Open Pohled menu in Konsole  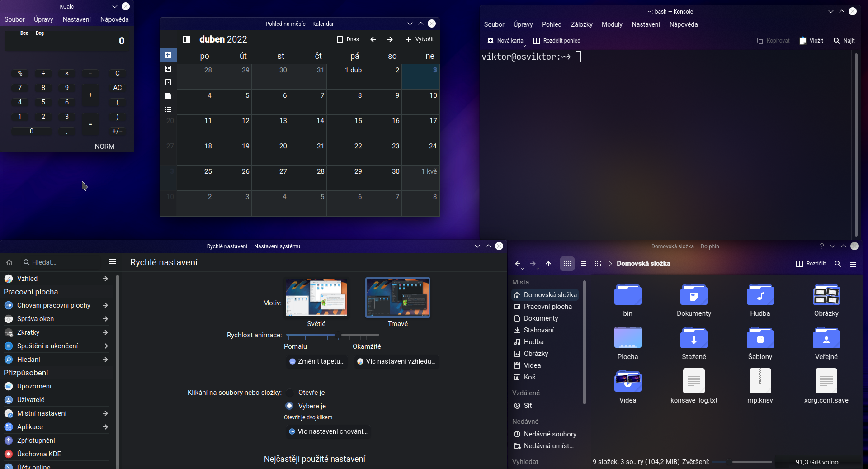coord(552,24)
